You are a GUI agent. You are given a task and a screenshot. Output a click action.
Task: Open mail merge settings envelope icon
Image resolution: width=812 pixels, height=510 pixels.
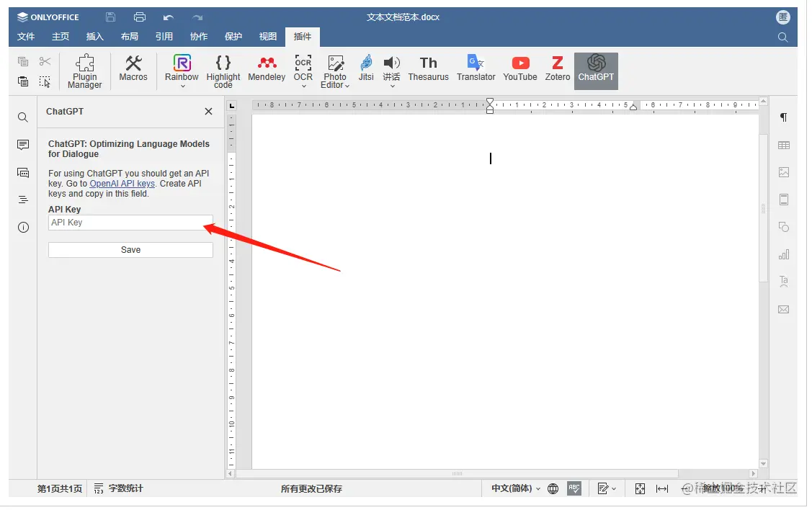click(784, 310)
